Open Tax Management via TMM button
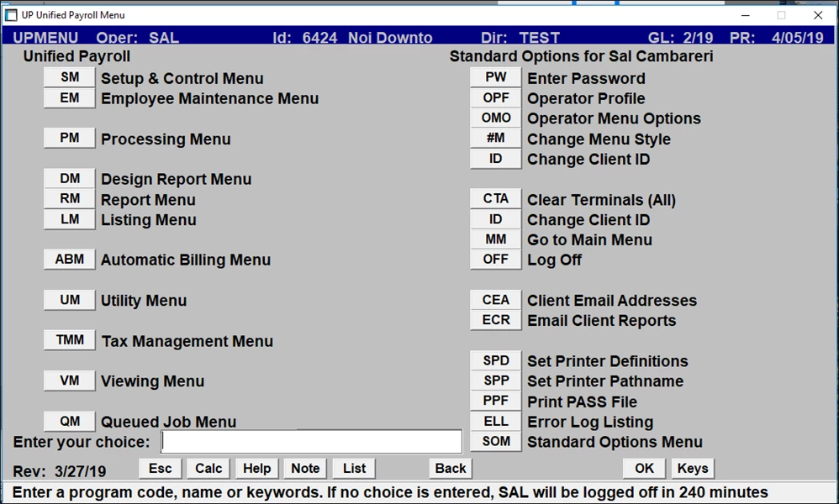The width and height of the screenshot is (839, 504). 70,340
